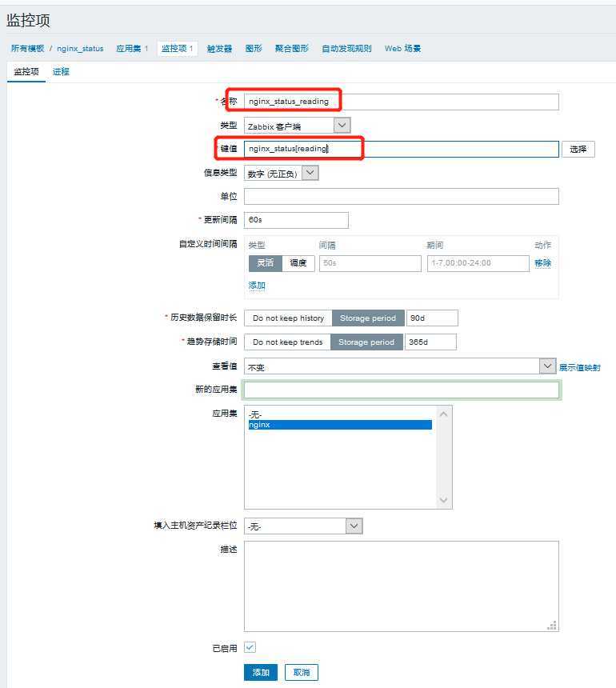Select nginx in application list

pos(340,425)
